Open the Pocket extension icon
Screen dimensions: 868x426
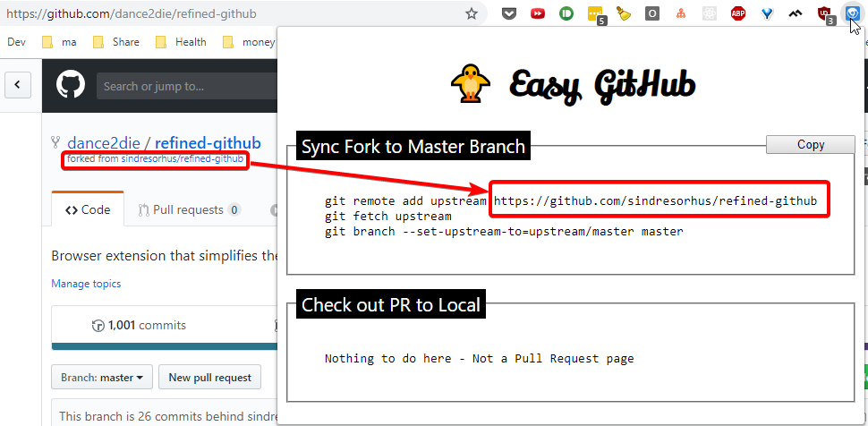point(509,13)
